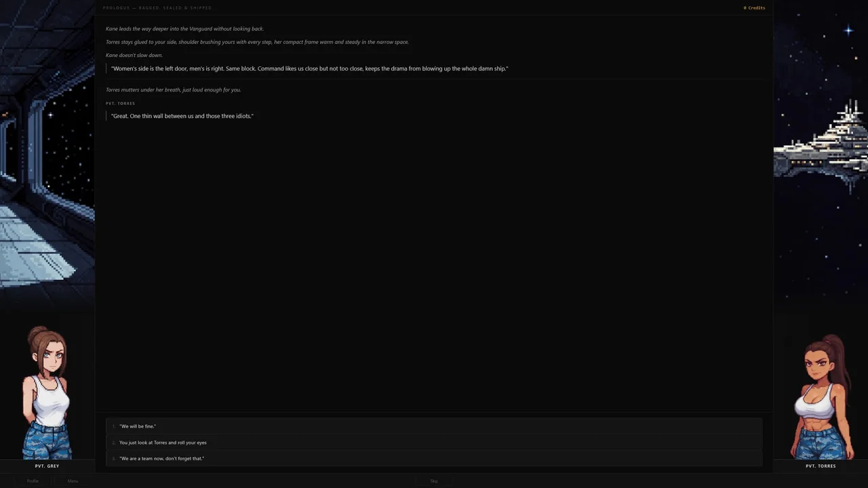Click the narration line "Kane doesn't slow down."

click(134, 55)
